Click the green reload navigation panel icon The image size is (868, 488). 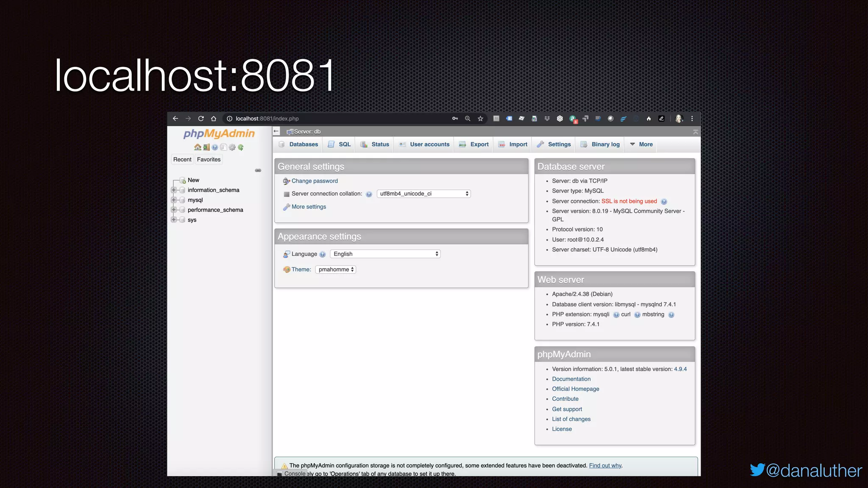point(241,147)
